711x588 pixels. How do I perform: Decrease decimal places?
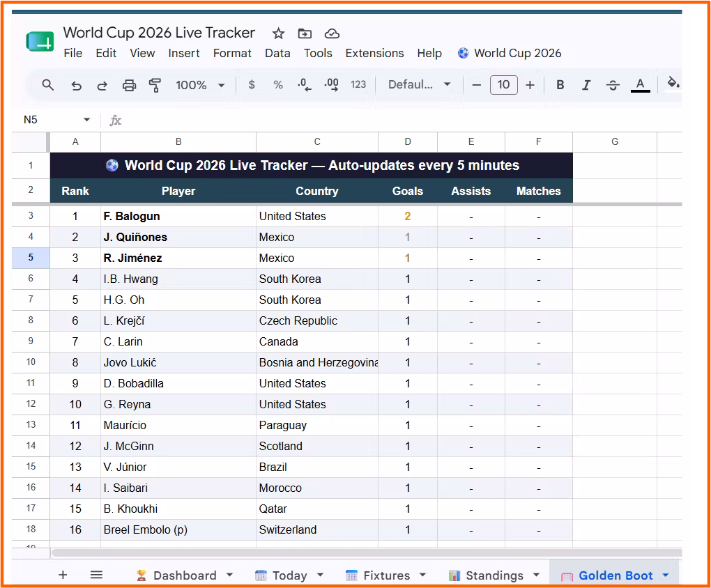pos(304,85)
